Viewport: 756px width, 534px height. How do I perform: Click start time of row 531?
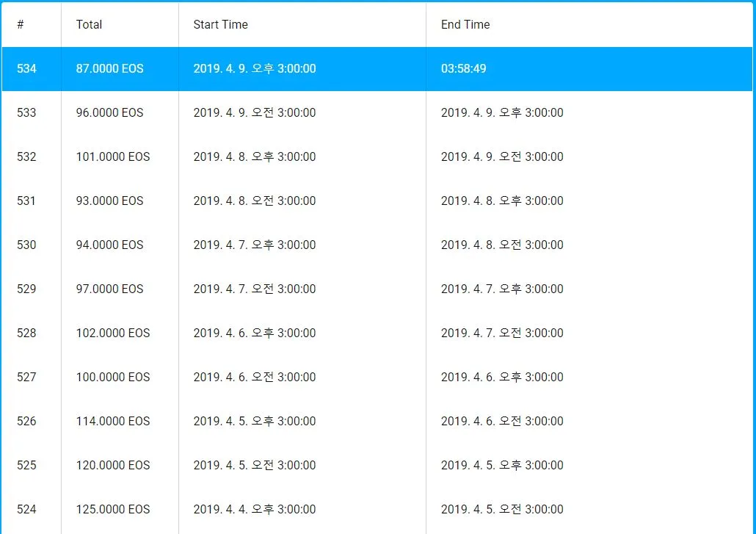point(255,201)
